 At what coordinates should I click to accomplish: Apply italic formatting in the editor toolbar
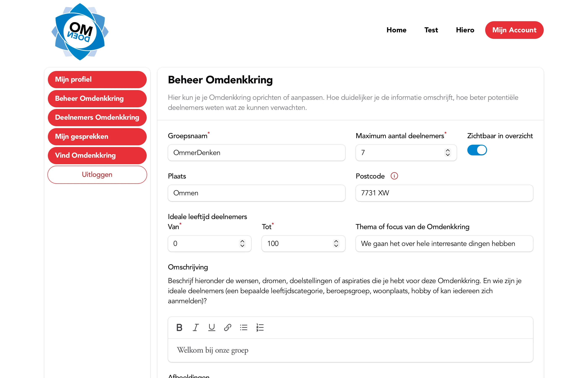click(x=195, y=327)
